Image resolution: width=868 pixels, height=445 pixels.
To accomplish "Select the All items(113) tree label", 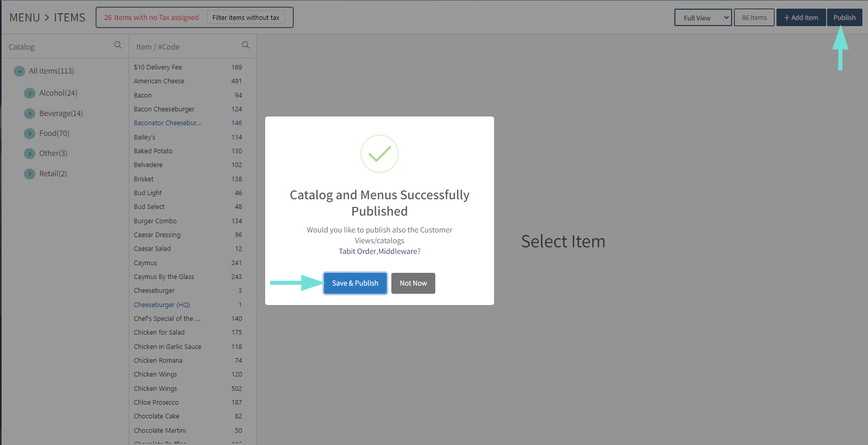I will pos(52,71).
